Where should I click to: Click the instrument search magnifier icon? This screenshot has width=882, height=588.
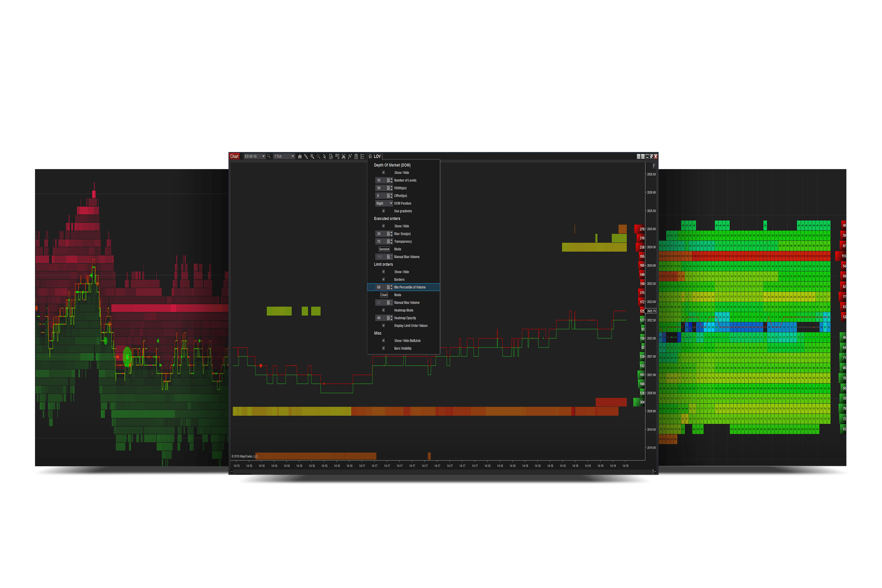point(268,156)
